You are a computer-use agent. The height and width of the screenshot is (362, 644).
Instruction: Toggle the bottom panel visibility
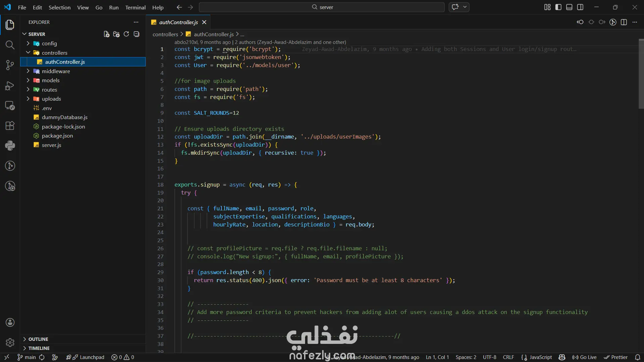pyautogui.click(x=569, y=7)
